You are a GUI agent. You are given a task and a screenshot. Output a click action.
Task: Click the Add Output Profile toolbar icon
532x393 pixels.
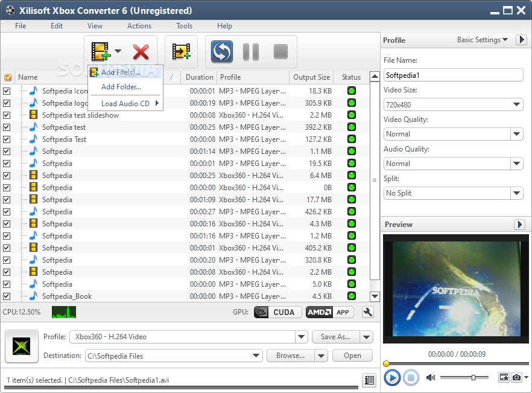pyautogui.click(x=181, y=52)
